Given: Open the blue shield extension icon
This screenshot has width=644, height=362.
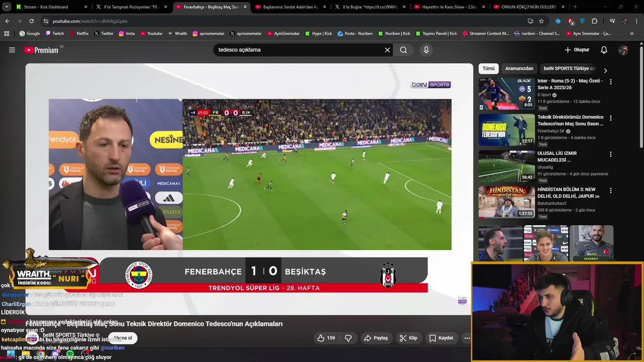Looking at the screenshot, I should pos(583,21).
